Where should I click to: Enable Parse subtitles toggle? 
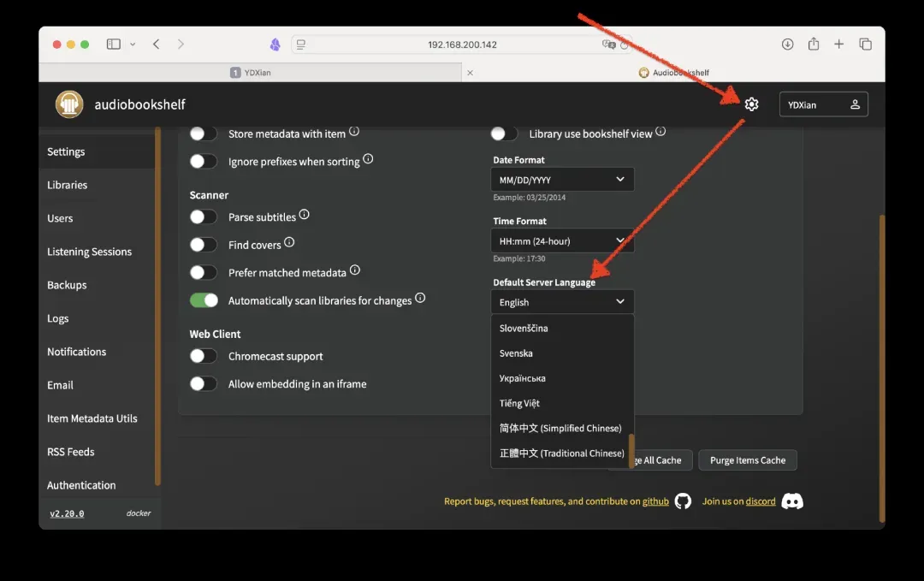[204, 217]
